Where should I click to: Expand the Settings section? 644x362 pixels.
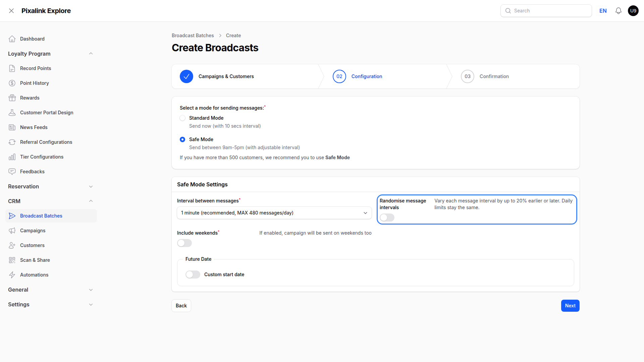tap(91, 304)
